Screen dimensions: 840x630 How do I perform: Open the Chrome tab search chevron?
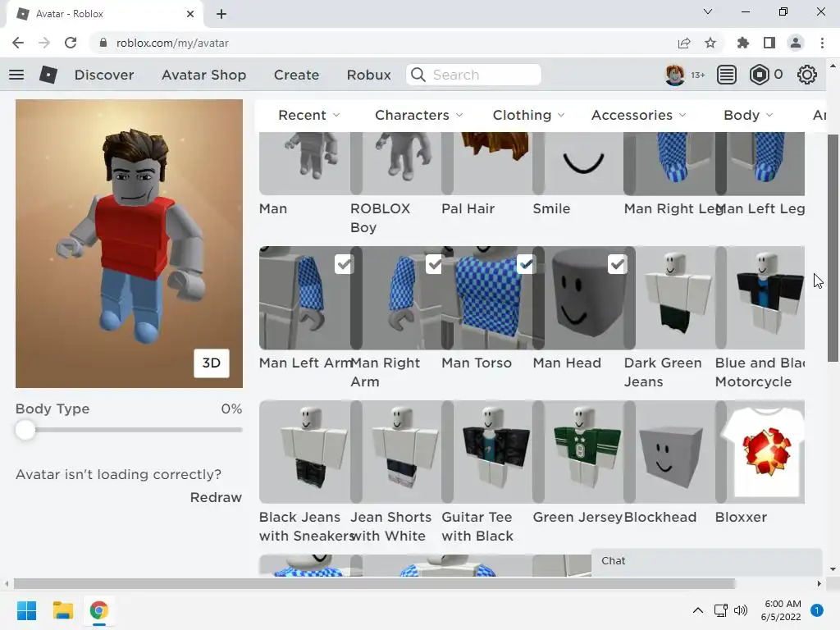(708, 11)
